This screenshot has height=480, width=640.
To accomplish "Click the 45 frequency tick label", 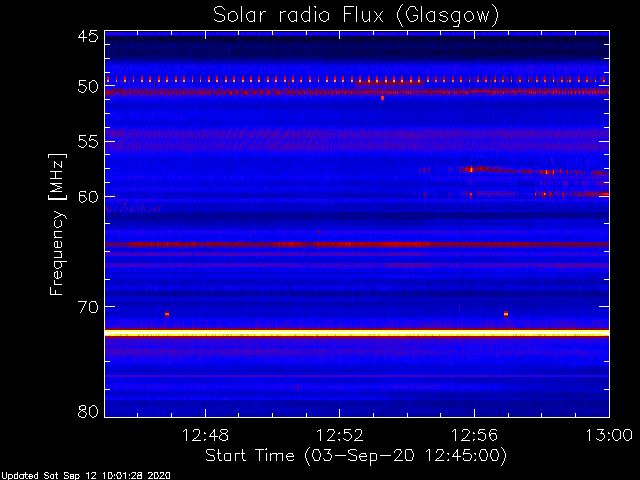I will click(x=88, y=37).
